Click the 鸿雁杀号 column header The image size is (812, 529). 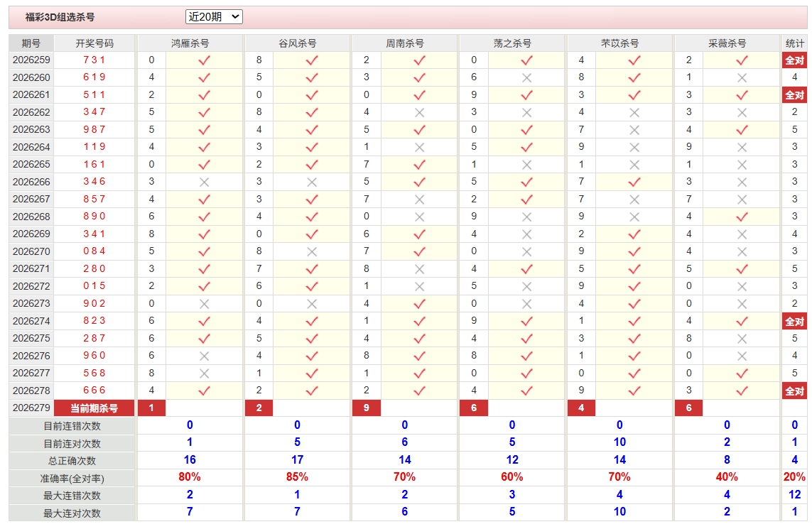click(x=190, y=43)
